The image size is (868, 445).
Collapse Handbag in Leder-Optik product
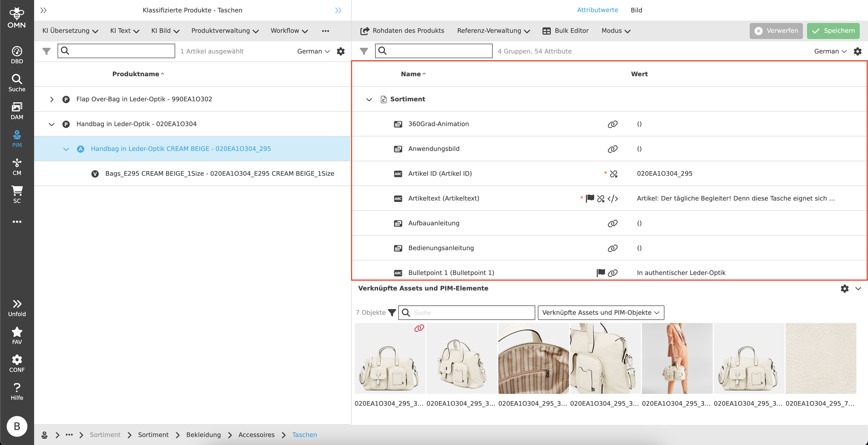click(x=52, y=124)
